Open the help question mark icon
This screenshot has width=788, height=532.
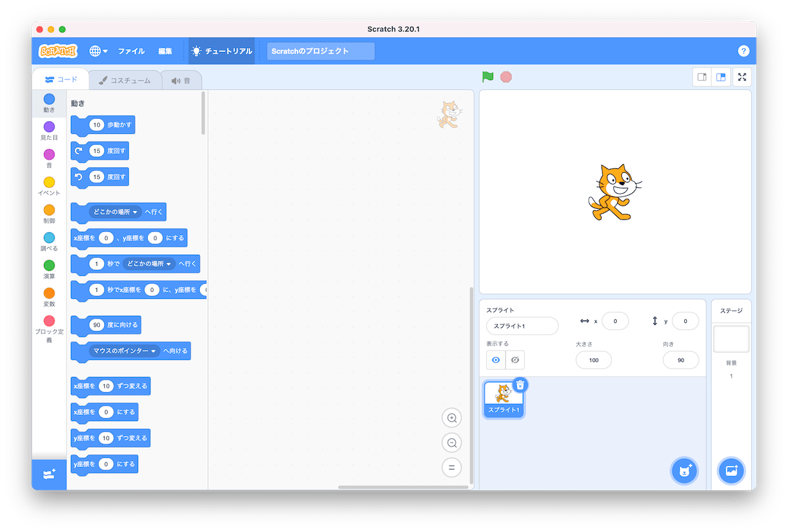743,51
